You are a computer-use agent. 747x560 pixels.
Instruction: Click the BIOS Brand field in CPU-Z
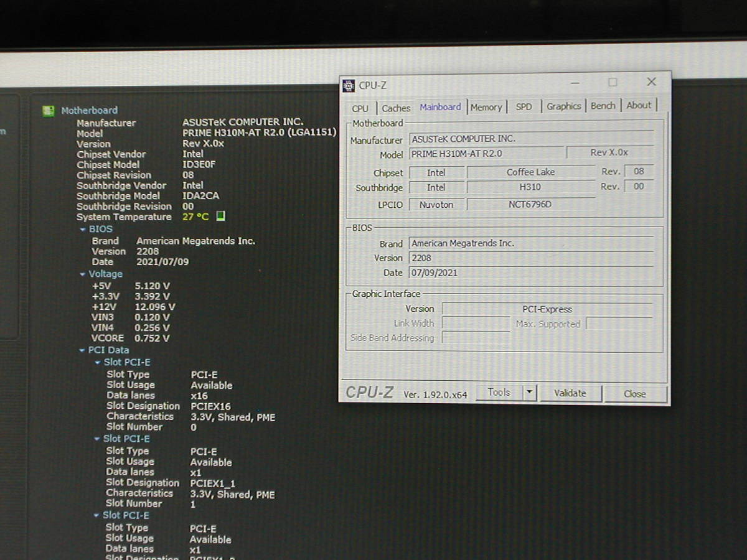point(532,243)
